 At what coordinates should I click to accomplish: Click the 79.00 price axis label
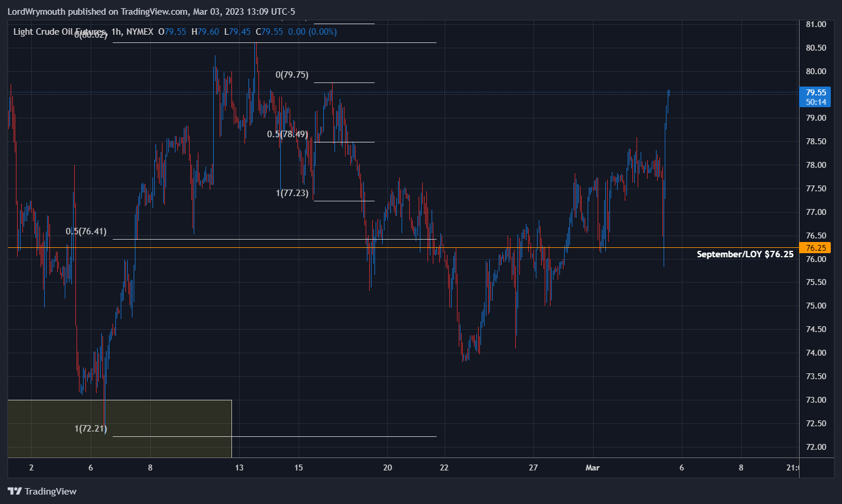point(816,118)
